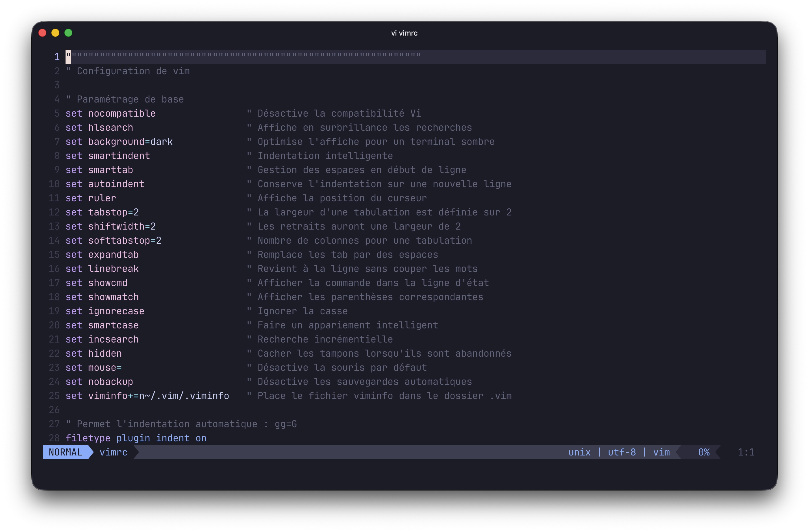This screenshot has width=809, height=532.
Task: Click 'set hidden' on line 22
Action: click(x=94, y=353)
